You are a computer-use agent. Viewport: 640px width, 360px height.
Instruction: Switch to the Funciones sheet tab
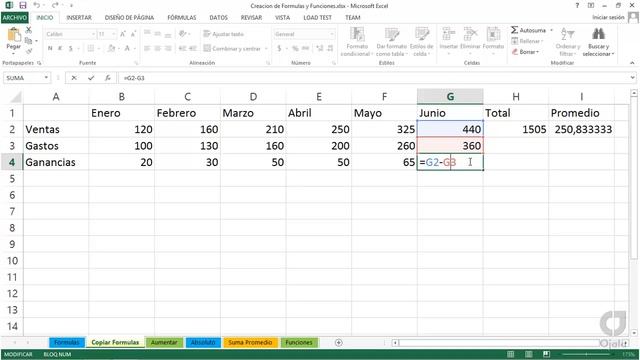click(x=299, y=342)
